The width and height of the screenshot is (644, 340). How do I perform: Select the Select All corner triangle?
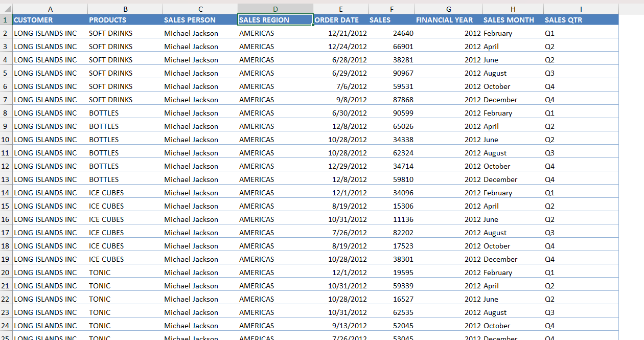6,9
